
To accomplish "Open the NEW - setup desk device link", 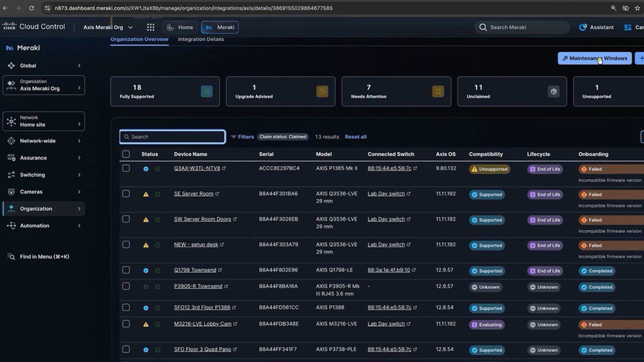I will point(196,245).
